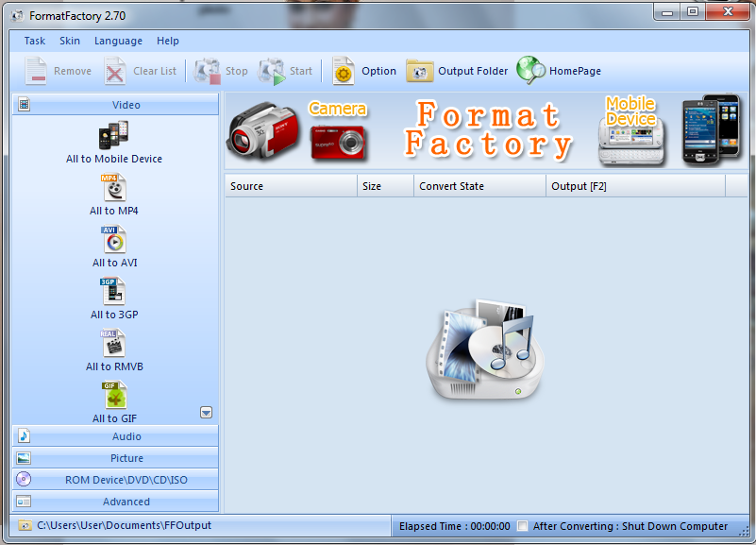Open the Language menu
The width and height of the screenshot is (756, 545).
click(x=118, y=41)
